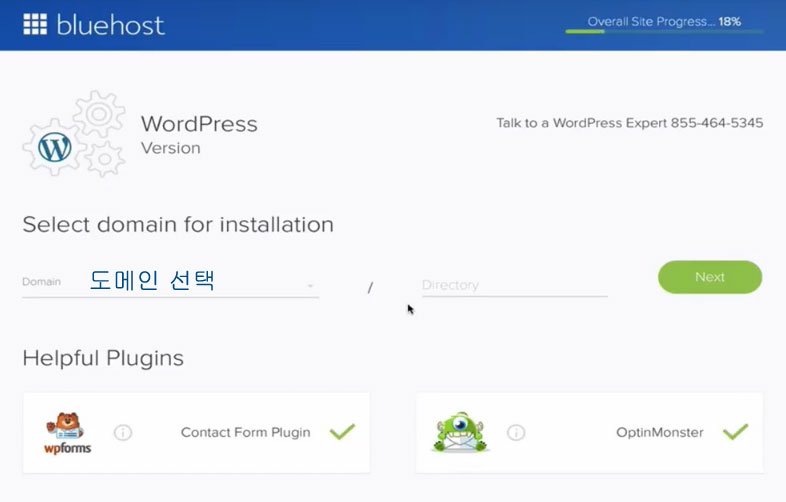Viewport: 786px width, 502px height.
Task: Click the bluehost logo text
Action: click(x=111, y=24)
